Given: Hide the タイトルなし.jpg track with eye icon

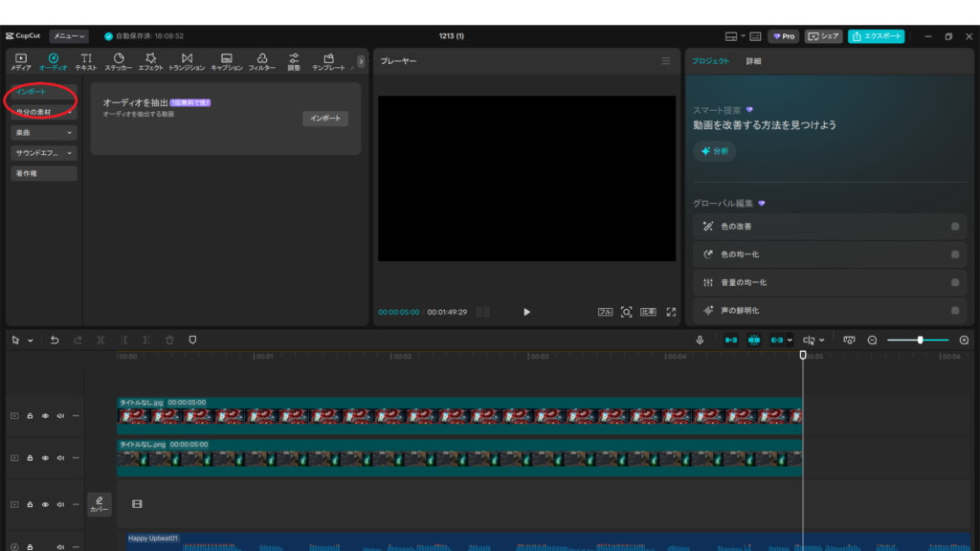Looking at the screenshot, I should click(45, 416).
